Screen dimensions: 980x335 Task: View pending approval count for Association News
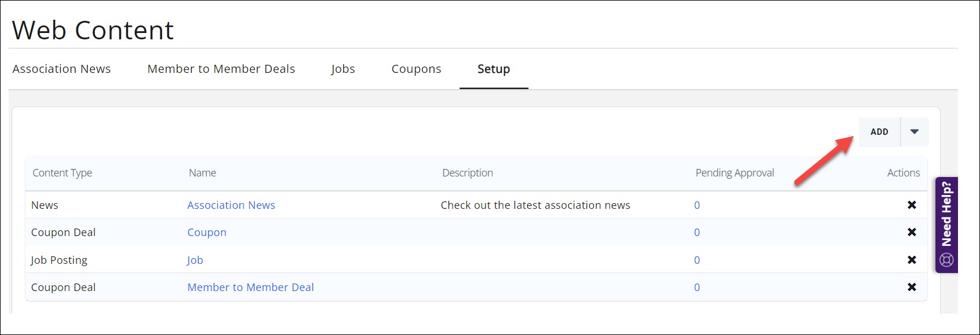coord(697,205)
